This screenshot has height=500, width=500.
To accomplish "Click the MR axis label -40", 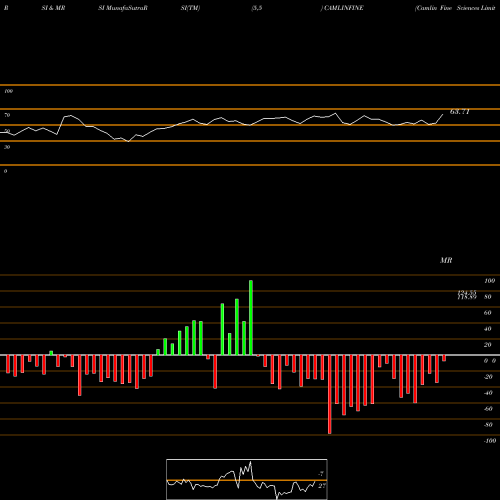I will [x=488, y=393].
